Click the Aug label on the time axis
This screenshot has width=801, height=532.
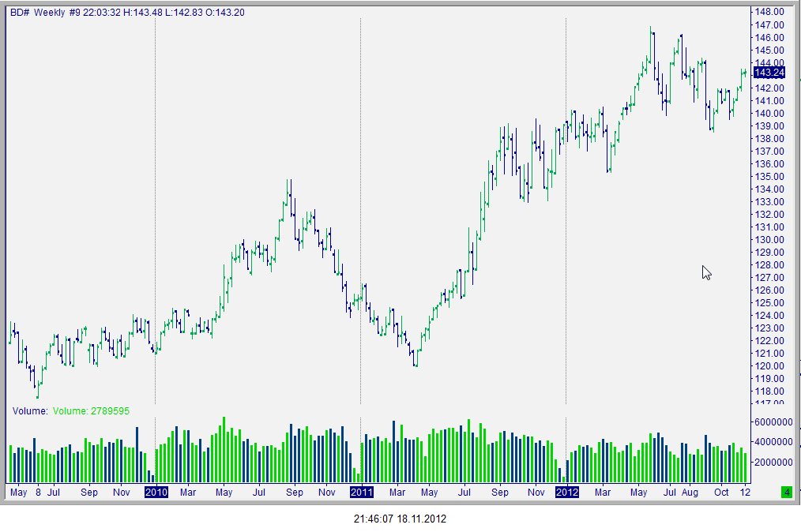690,493
